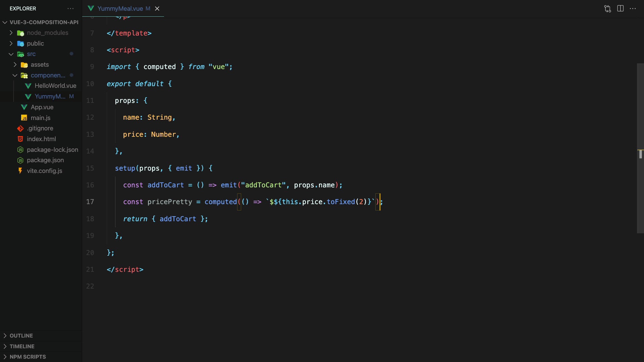Click the Vite bolt icon for vite.config.js
The height and width of the screenshot is (362, 644).
coord(20,171)
